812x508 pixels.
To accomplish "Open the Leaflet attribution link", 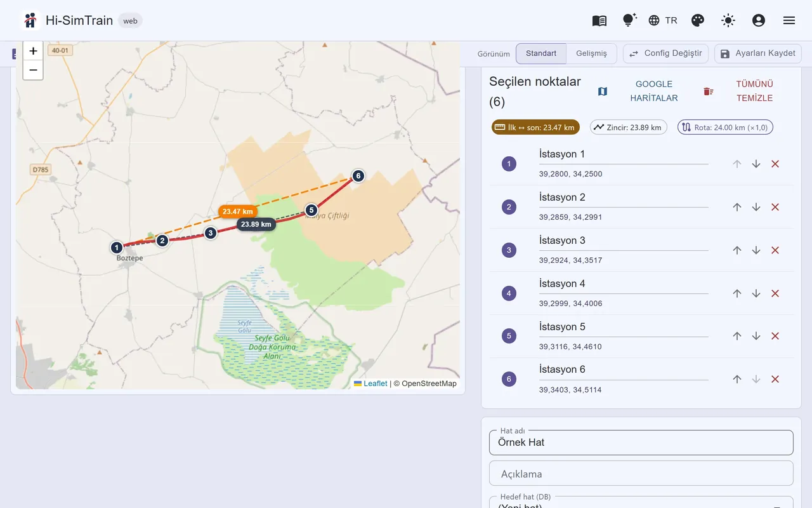I will pyautogui.click(x=370, y=384).
